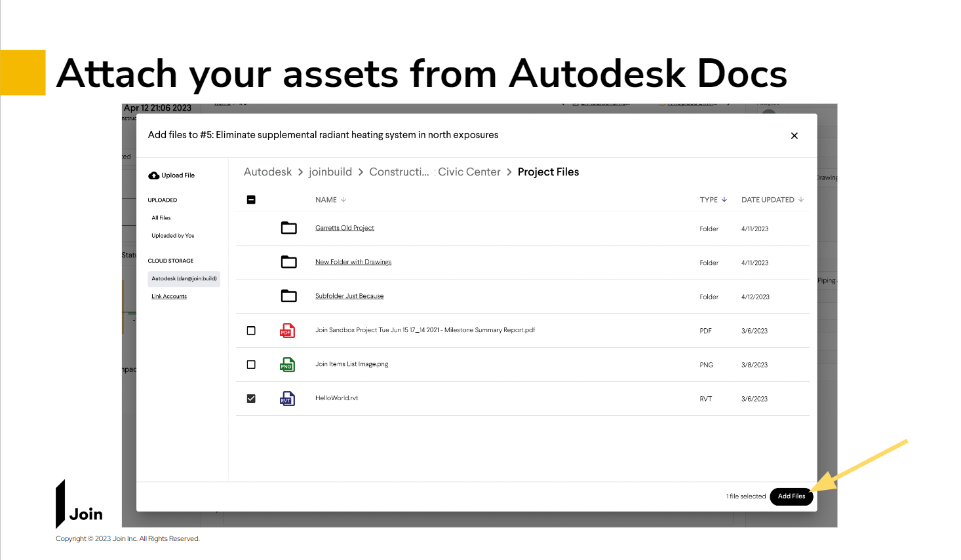Click the UPLOADED section heading

[163, 200]
